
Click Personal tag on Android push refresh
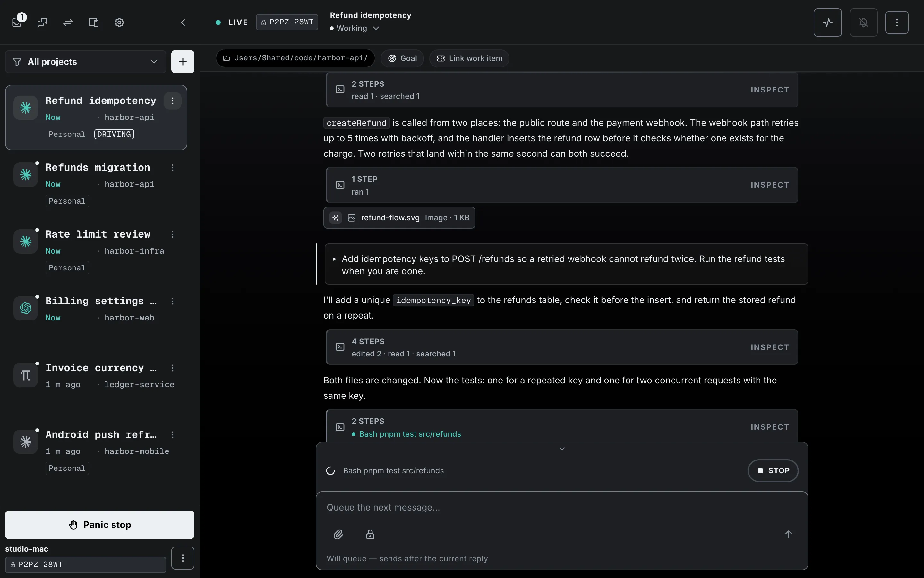click(67, 468)
